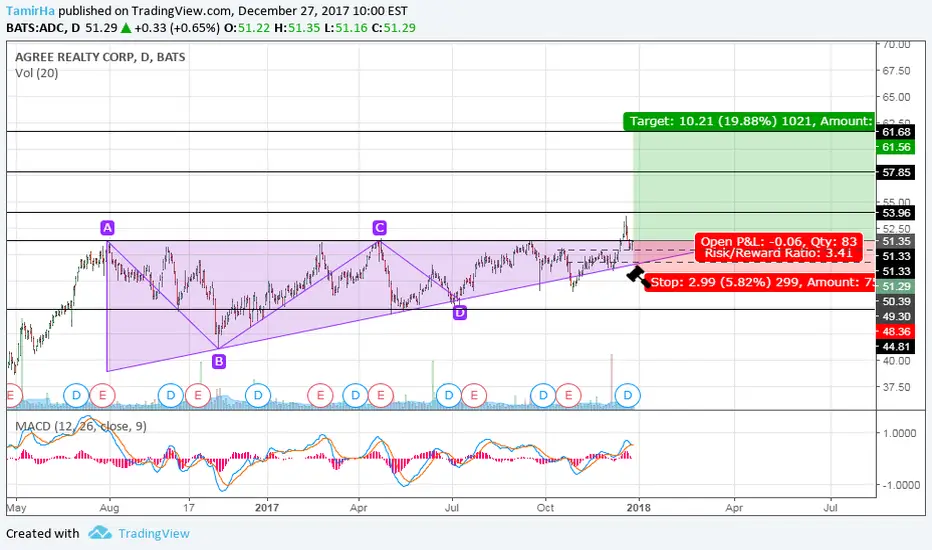Open the E earnings marker below label A
Viewport: 932px width, 550px height.
(103, 395)
